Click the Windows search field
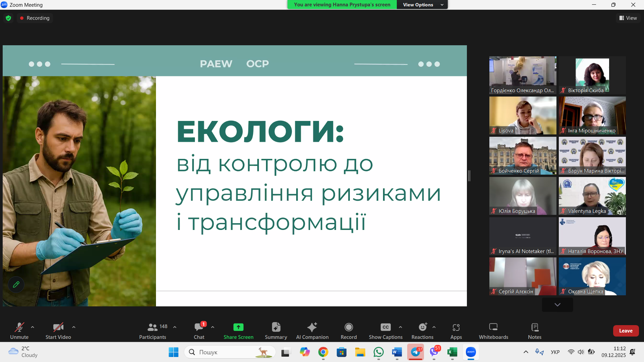Screen dimensions: 644x362 [230, 352]
